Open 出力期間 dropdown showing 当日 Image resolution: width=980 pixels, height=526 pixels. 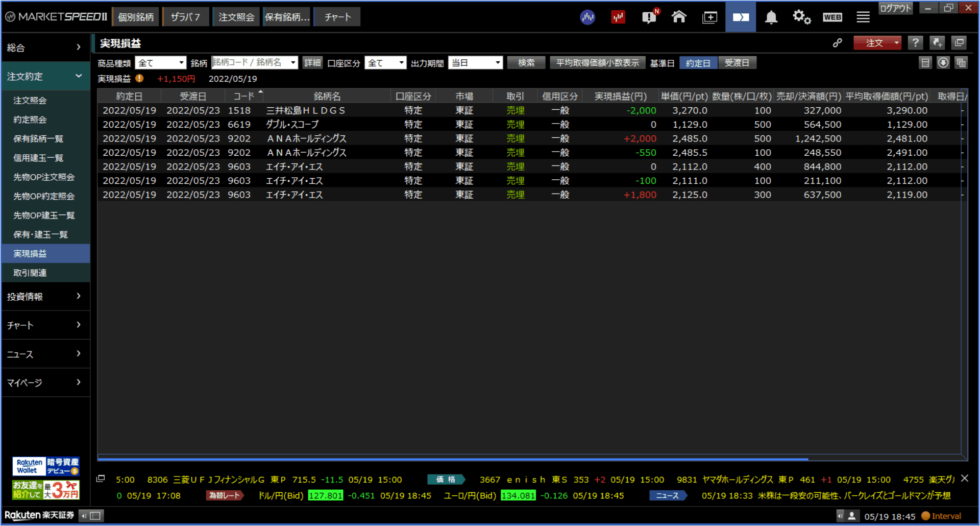pos(475,63)
